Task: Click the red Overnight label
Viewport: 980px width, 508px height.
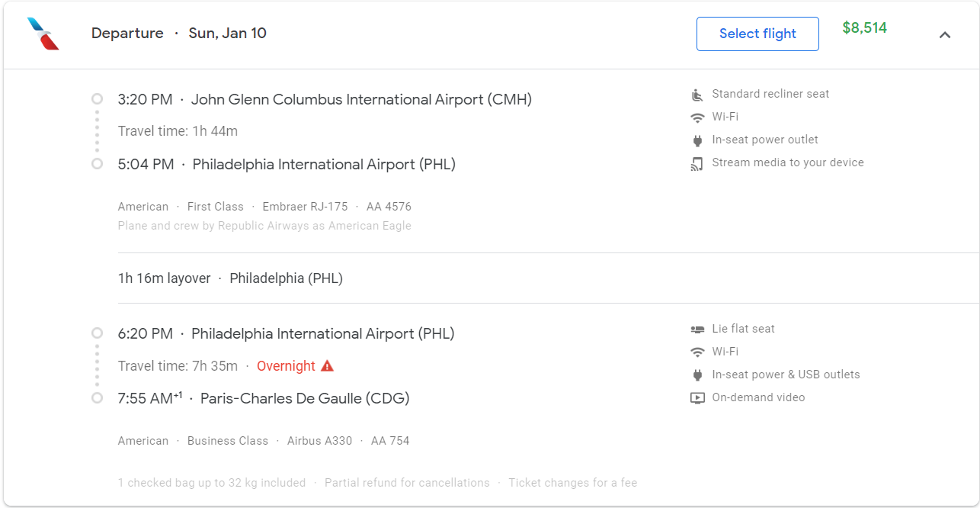Action: coord(286,366)
